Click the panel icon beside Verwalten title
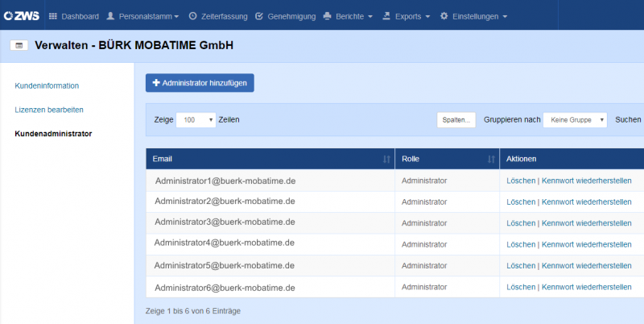This screenshot has height=324, width=644. click(x=19, y=45)
